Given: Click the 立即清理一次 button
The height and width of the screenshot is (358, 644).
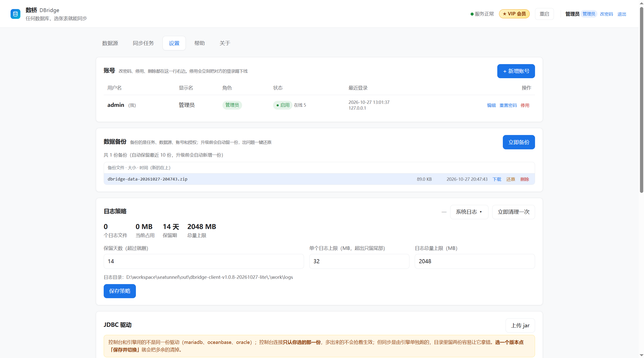Looking at the screenshot, I should click(x=513, y=212).
